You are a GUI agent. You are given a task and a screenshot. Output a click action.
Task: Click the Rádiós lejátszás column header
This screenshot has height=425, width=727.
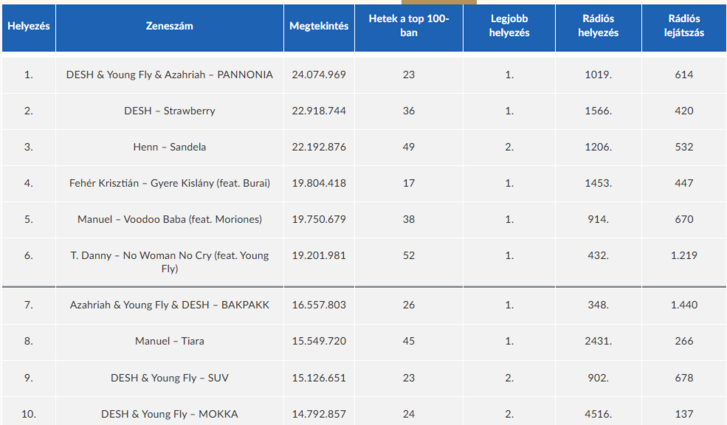click(x=684, y=26)
